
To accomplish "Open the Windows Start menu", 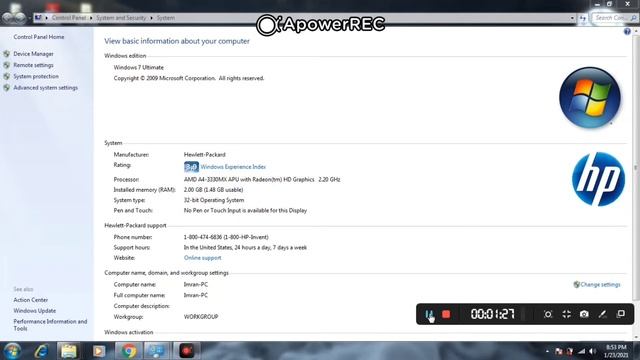I will click(12, 351).
